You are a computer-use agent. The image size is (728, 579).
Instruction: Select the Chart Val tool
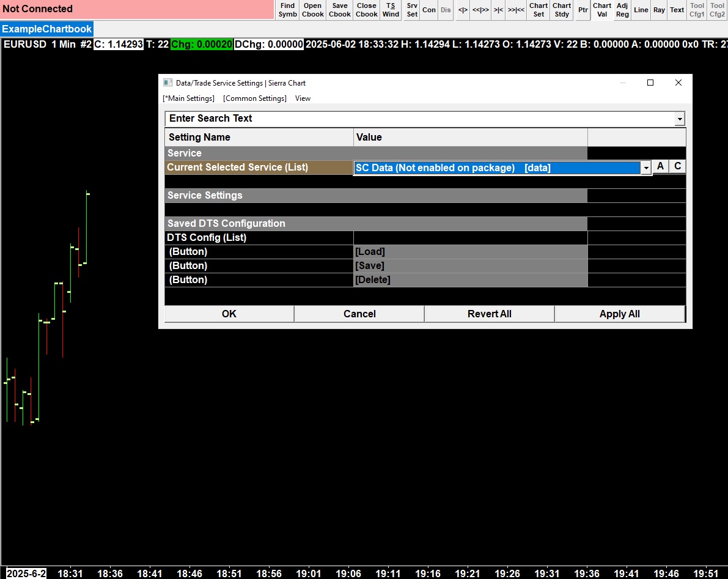pyautogui.click(x=601, y=10)
